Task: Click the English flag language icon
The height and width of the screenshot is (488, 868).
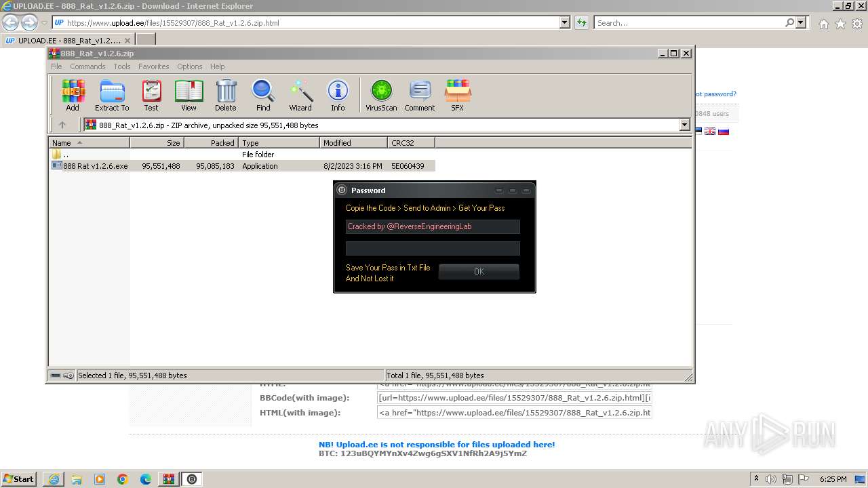Action: (710, 131)
